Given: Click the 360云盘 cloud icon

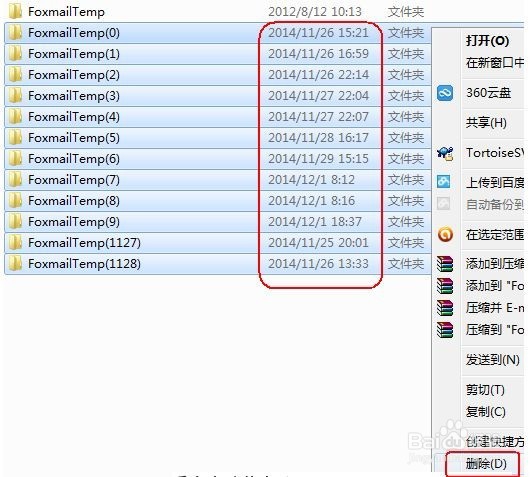Looking at the screenshot, I should (x=445, y=93).
